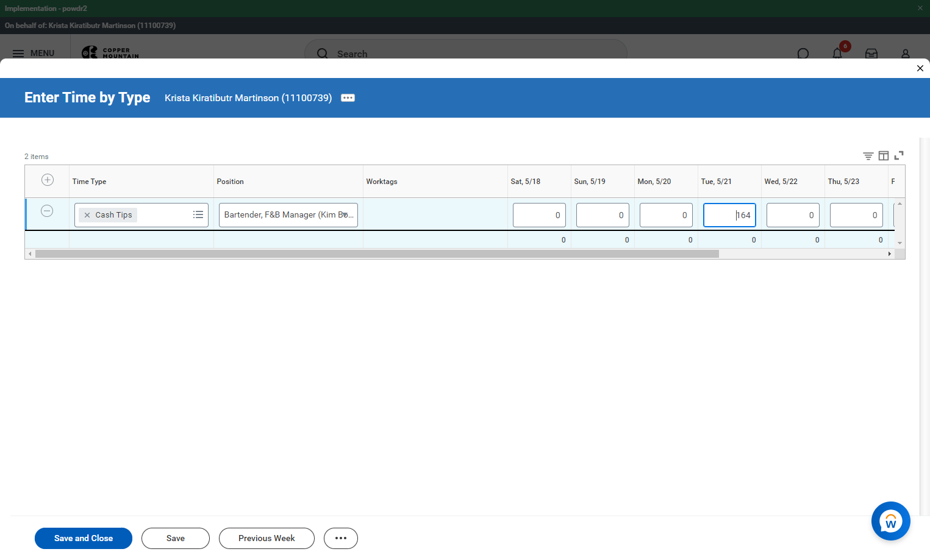Click the Sun, 5/19 amount field
Viewport: 930px width, 560px height.
[x=603, y=215]
